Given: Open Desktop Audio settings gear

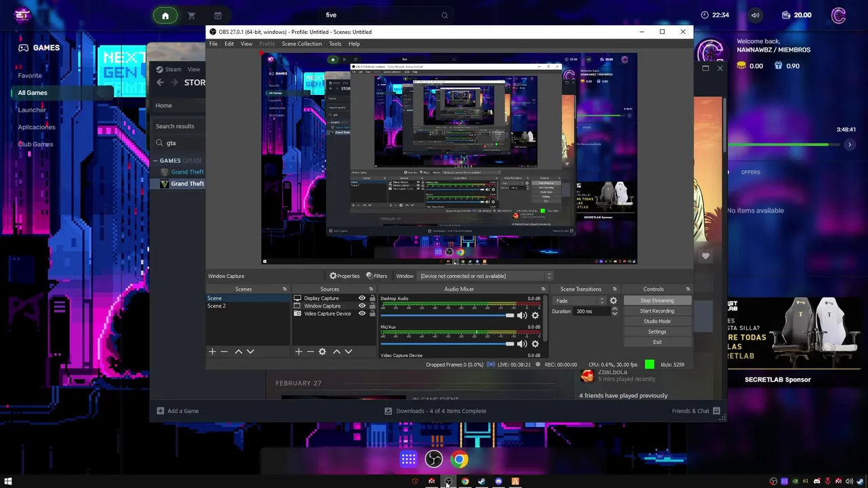Looking at the screenshot, I should click(535, 315).
